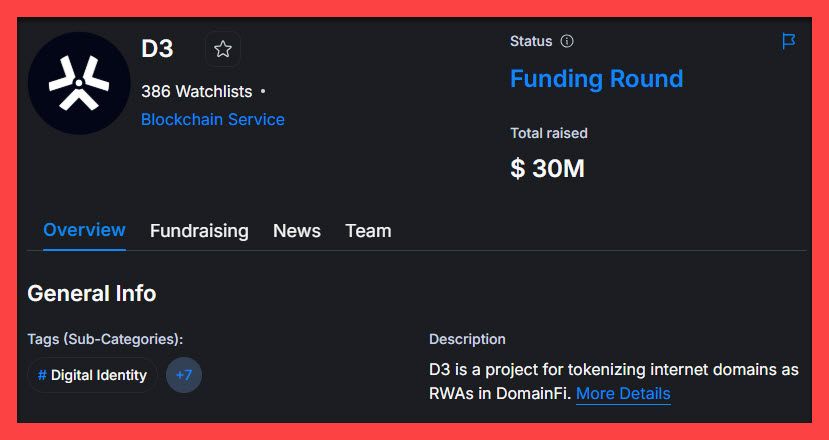Click the General Info heading
829x440 pixels.
click(92, 294)
